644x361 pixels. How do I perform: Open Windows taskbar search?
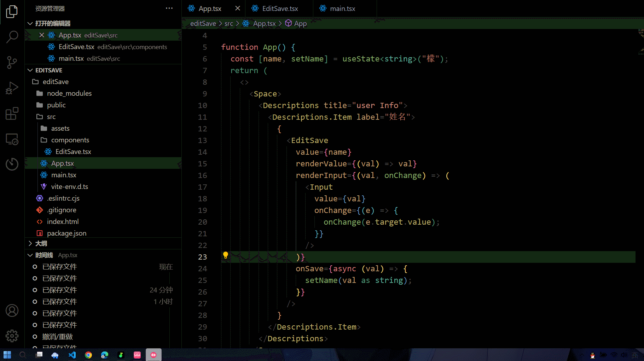[23, 355]
